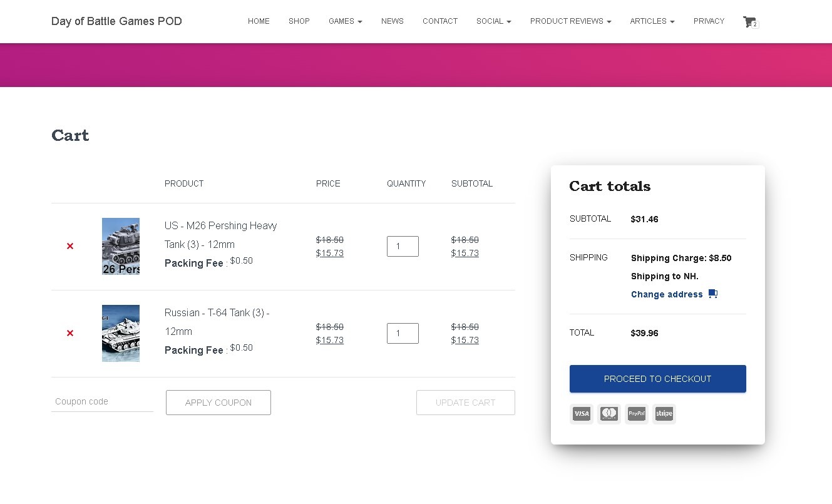
Task: Click Shipping Charge: $8.50 text
Action: click(x=681, y=258)
